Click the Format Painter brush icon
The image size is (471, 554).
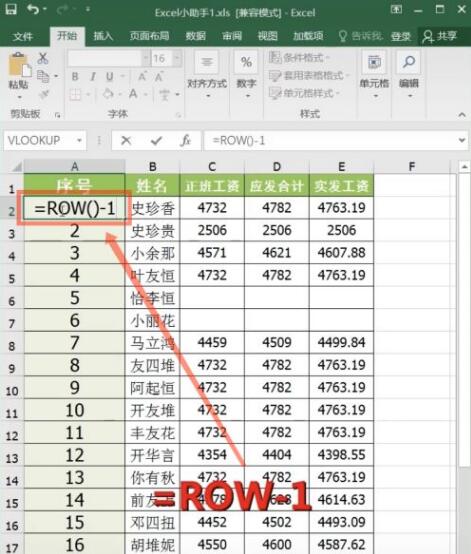(x=44, y=94)
